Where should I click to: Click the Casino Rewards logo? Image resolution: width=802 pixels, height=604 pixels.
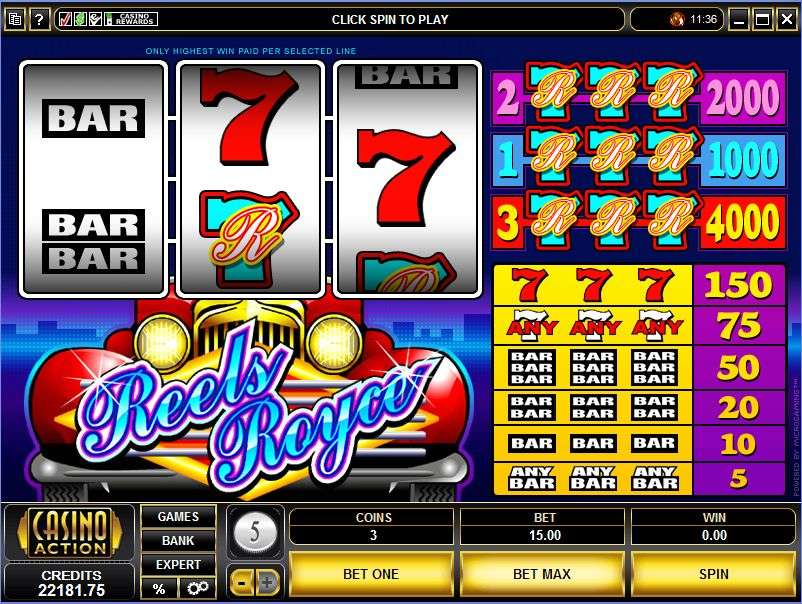[130, 19]
